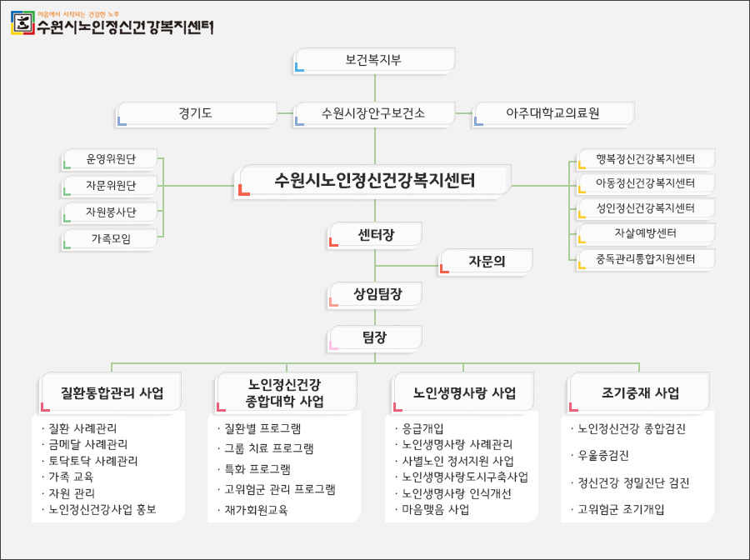
Task: Click the 운영위원단 box
Action: click(111, 158)
